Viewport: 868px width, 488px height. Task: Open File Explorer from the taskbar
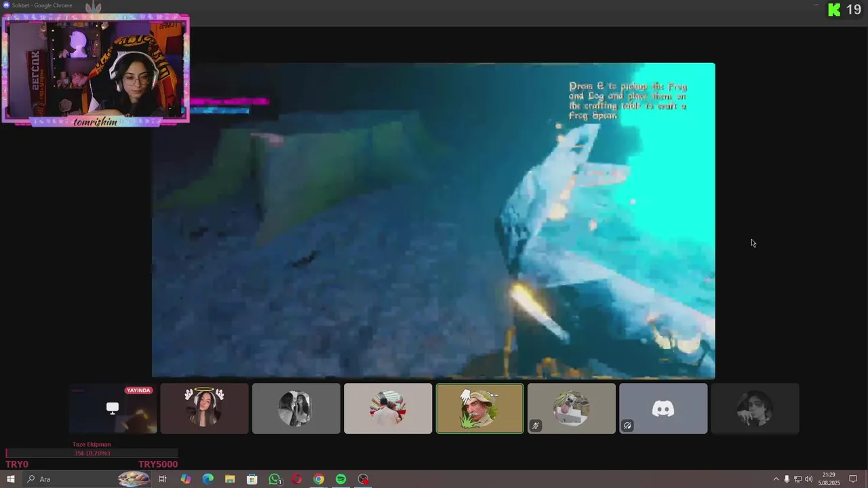click(x=230, y=479)
